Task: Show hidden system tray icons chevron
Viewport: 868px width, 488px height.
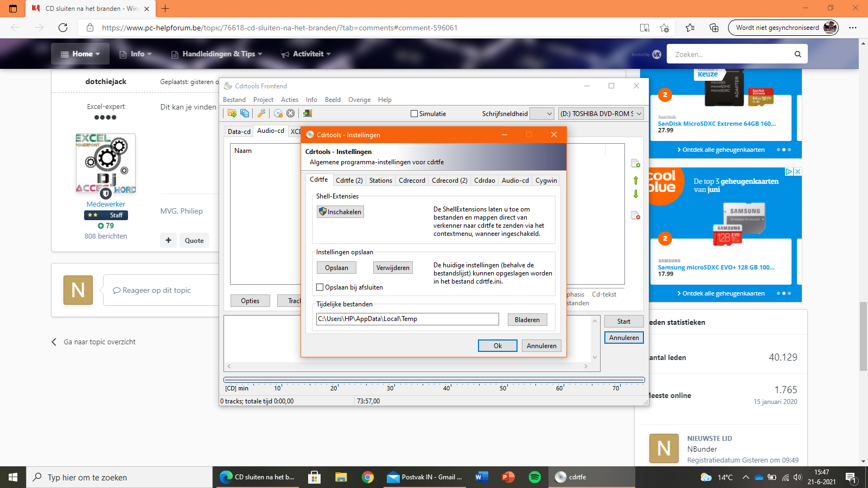Action: pyautogui.click(x=746, y=477)
